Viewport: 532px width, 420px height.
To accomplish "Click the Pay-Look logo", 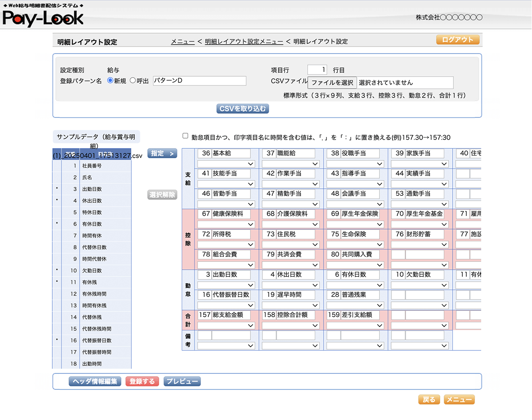I will pyautogui.click(x=43, y=17).
